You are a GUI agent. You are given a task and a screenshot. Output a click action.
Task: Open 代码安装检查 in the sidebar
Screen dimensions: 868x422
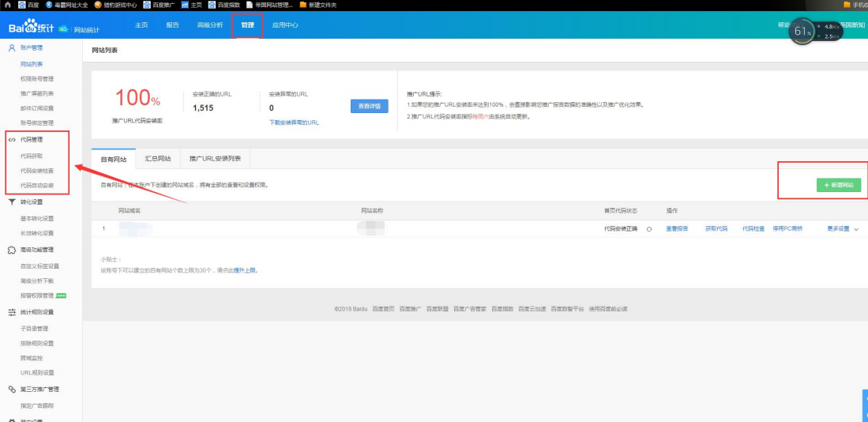tap(37, 171)
